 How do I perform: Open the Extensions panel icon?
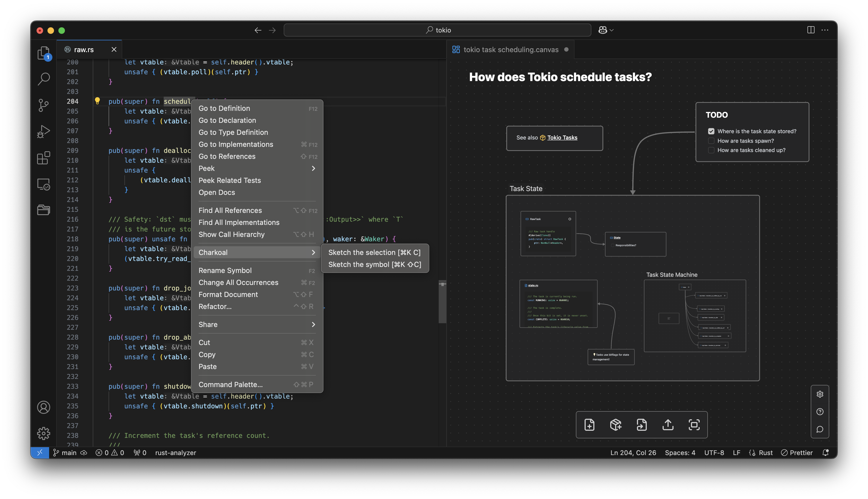pos(45,158)
